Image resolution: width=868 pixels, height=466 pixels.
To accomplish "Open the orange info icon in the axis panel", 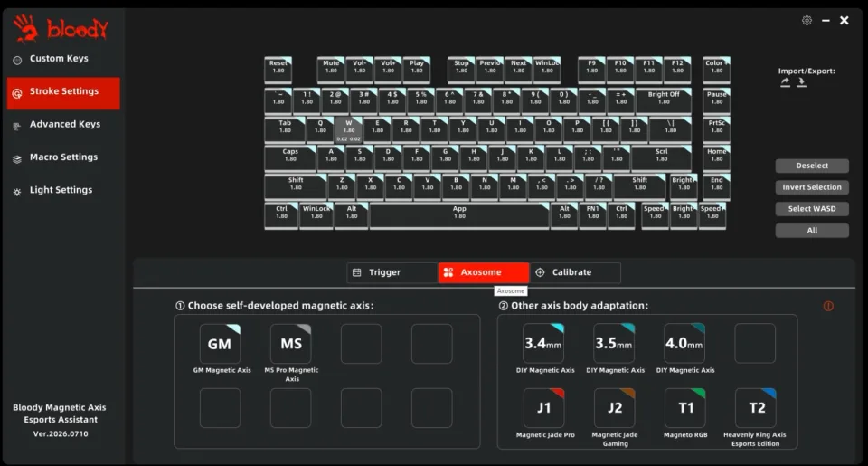I will point(828,306).
